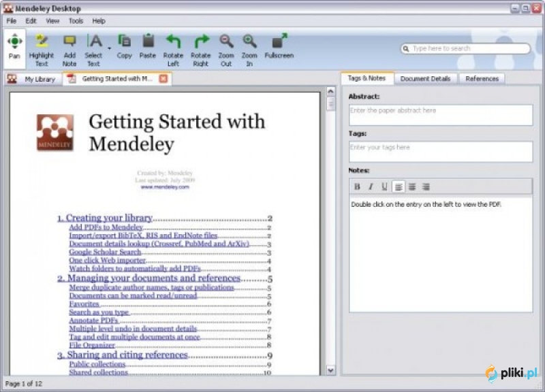Go to '1. Creating your library' section
The height and width of the screenshot is (392, 545).
pos(105,218)
